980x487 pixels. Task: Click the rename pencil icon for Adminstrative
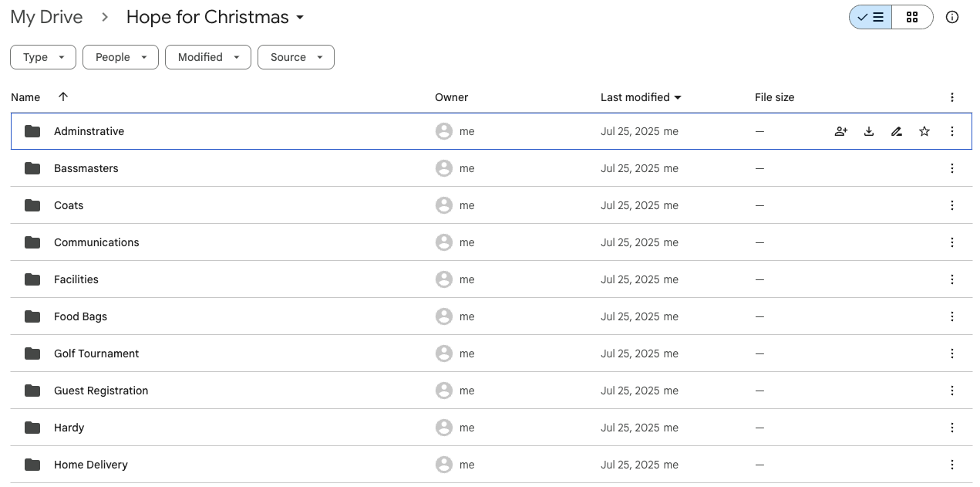(x=897, y=131)
